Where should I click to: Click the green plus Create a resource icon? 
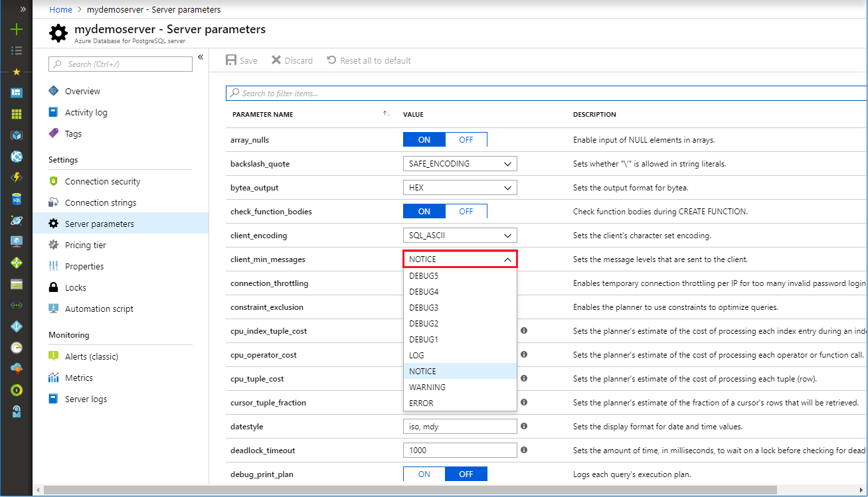17,29
